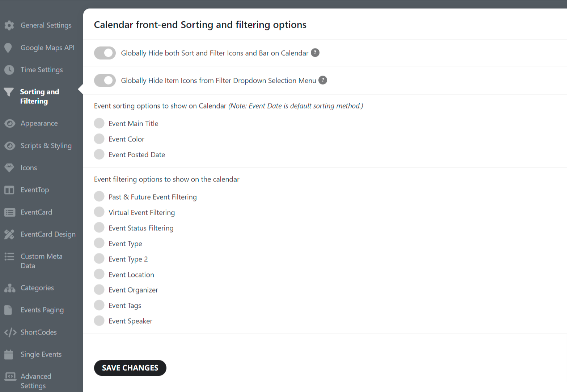This screenshot has height=392, width=567.
Task: Enable Event Main Title sorting option
Action: (99, 123)
